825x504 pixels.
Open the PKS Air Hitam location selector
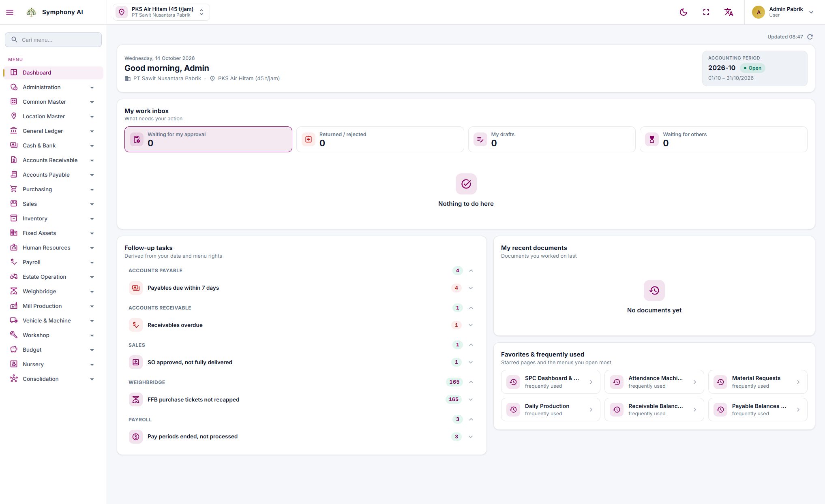click(x=161, y=12)
